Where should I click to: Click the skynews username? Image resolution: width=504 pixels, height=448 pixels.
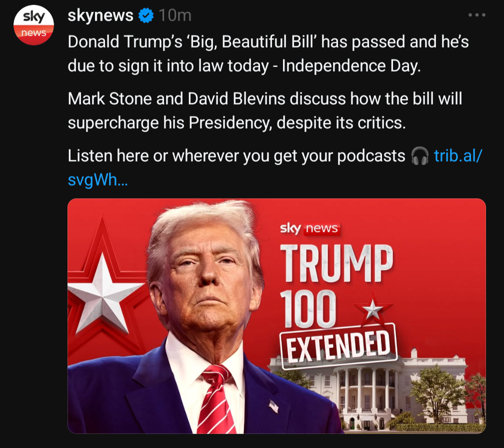tap(100, 15)
